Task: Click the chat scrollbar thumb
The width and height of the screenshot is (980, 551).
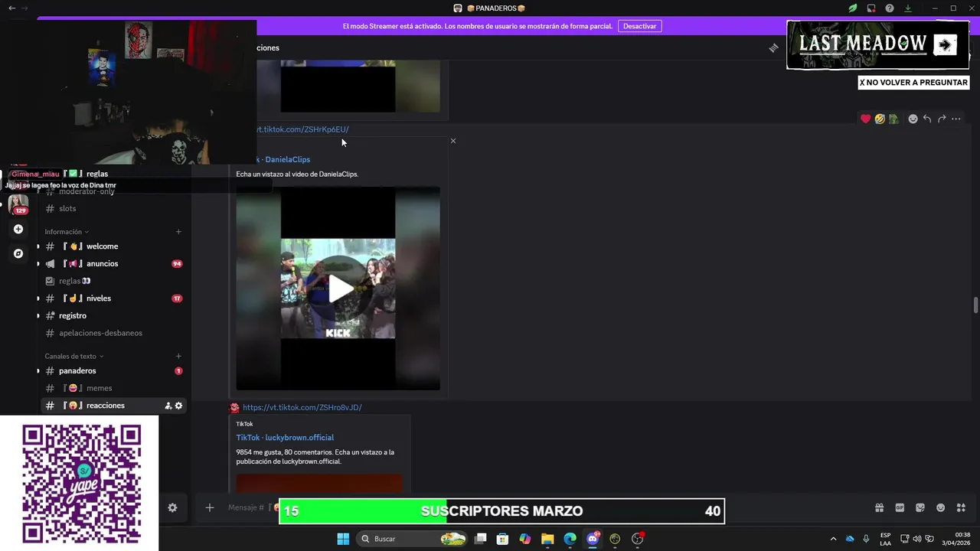Action: coord(975,305)
